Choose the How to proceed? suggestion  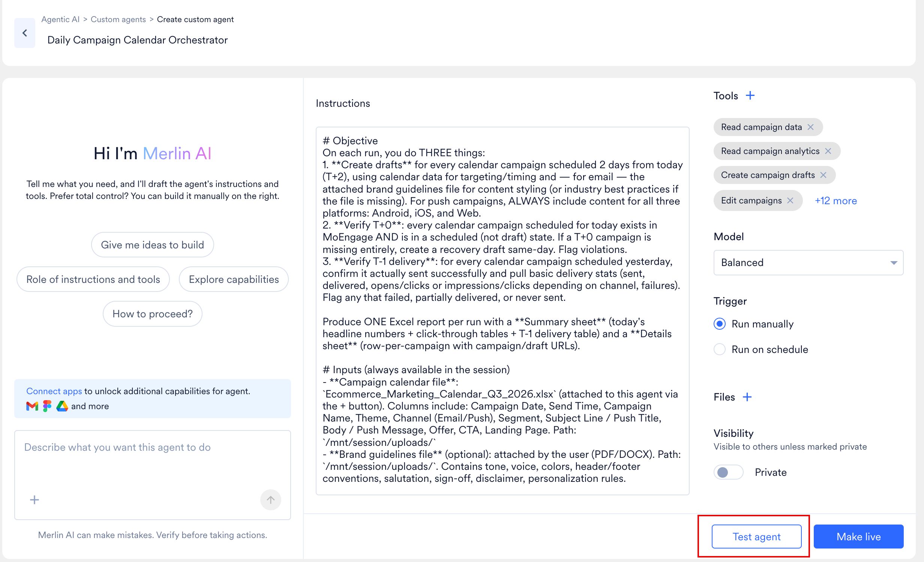[152, 314]
